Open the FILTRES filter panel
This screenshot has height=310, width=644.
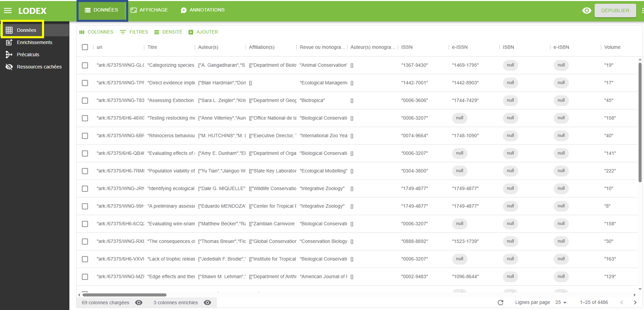coord(134,32)
